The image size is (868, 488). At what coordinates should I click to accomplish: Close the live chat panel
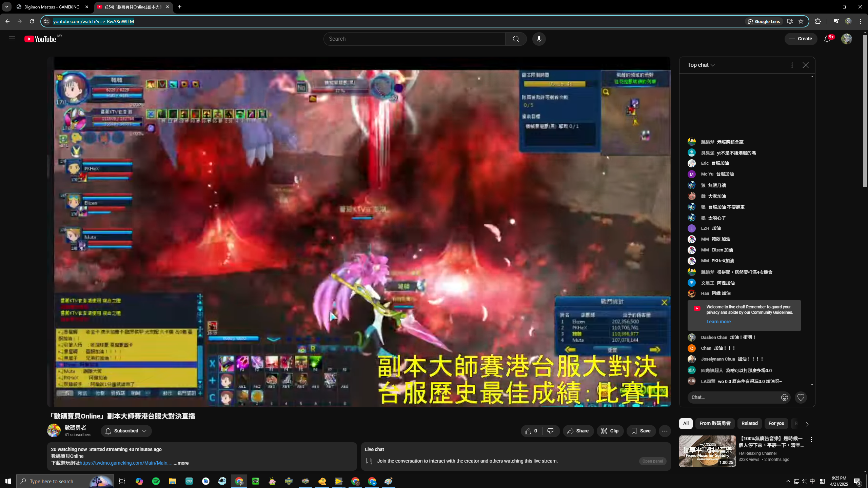[x=805, y=65]
